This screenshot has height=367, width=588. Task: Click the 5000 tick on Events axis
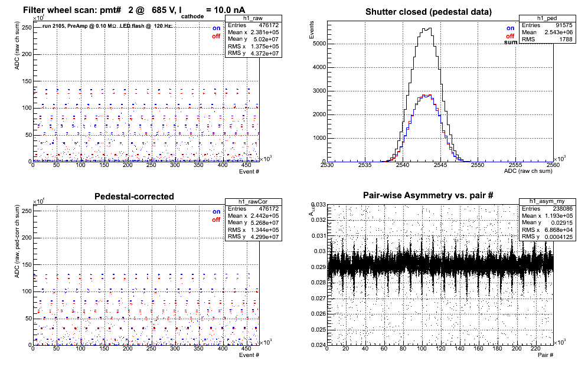click(x=319, y=44)
